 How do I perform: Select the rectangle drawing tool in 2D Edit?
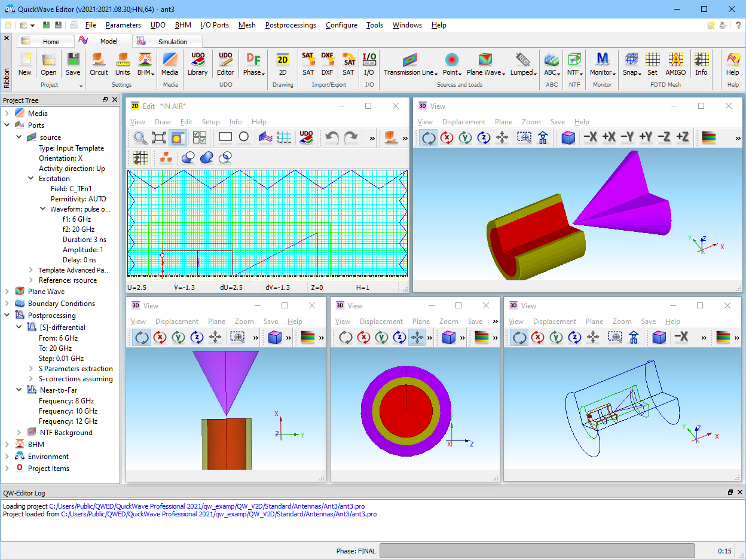[x=225, y=137]
